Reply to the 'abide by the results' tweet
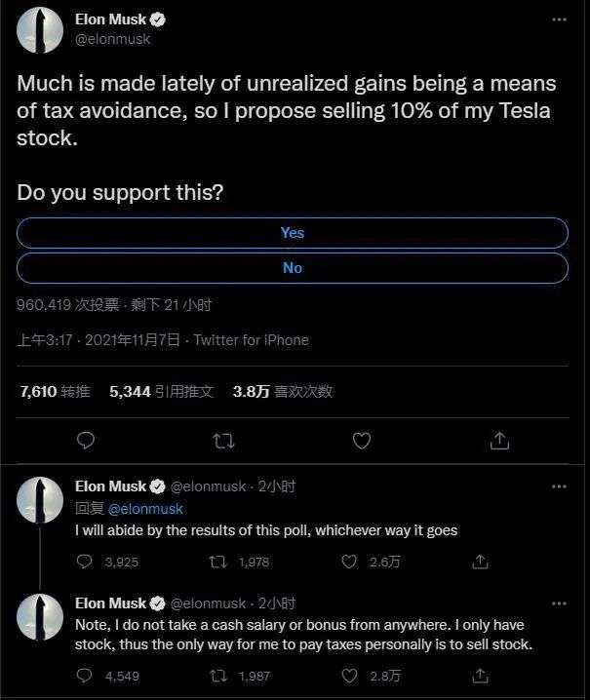This screenshot has width=590, height=700. click(x=85, y=562)
